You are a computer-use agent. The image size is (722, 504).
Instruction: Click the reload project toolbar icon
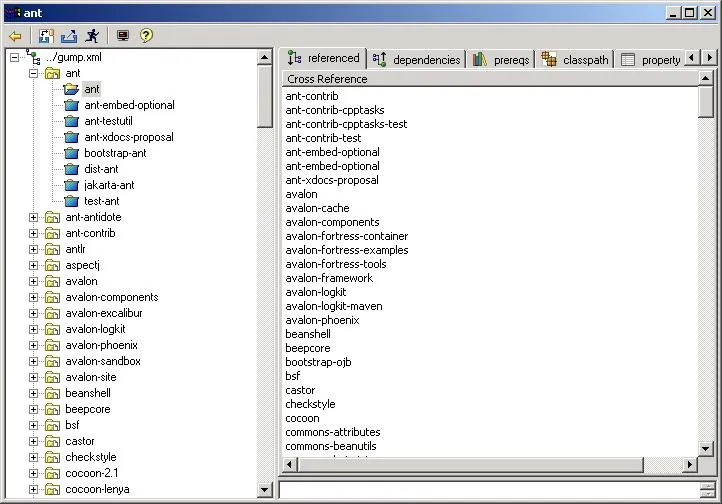[46, 36]
